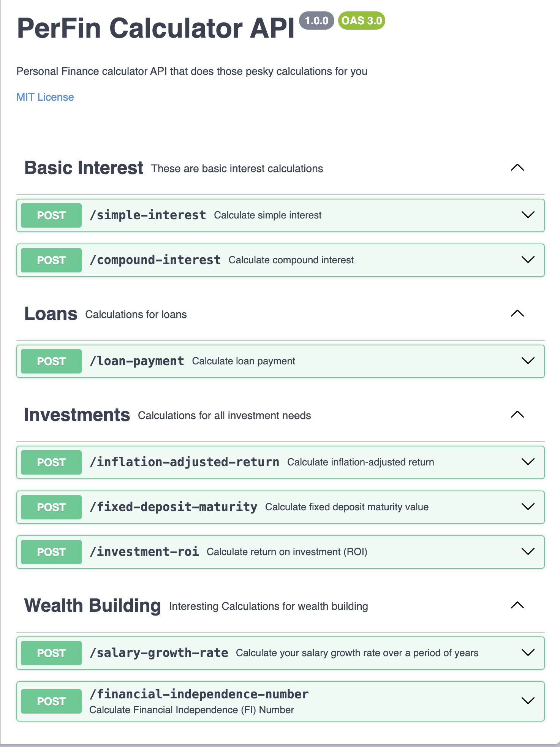Viewport: 560px width, 747px height.
Task: Click the OAS 3.0 badge
Action: 361,21
